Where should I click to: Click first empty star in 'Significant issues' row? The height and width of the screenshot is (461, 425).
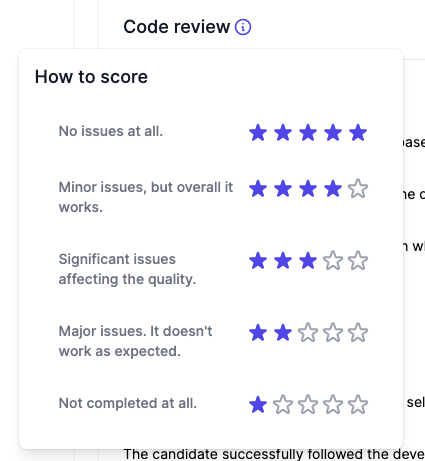coord(333,261)
